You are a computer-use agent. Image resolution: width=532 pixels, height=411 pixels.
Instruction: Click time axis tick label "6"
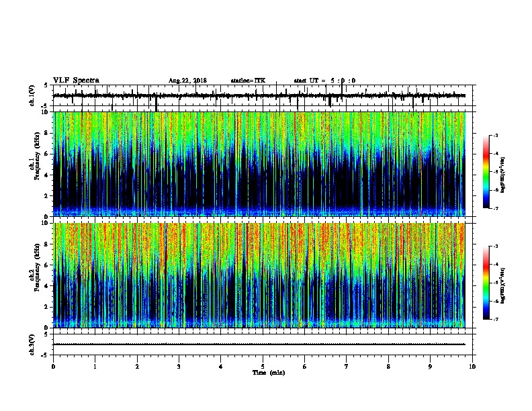[305, 367]
